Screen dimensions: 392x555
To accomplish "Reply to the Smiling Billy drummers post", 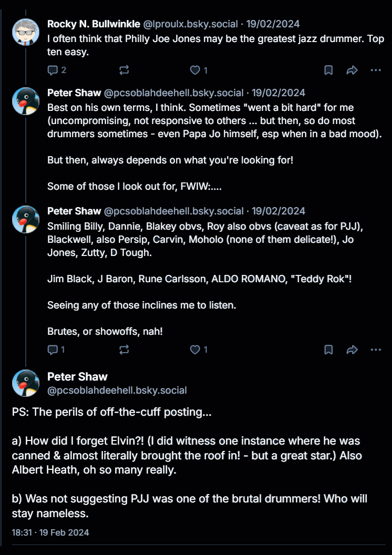I will coord(53,350).
